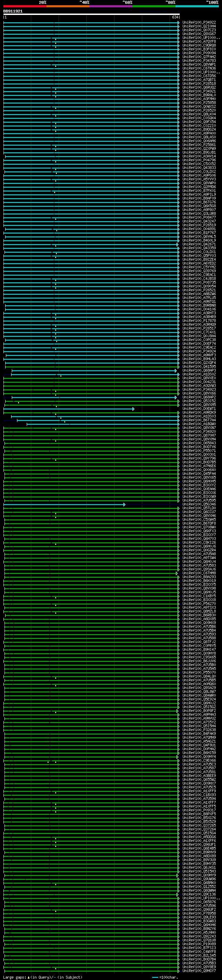This screenshot has height=980, width=222.
Task: Open hit label UniRef100_Q9XG67
Action: click(x=199, y=34)
